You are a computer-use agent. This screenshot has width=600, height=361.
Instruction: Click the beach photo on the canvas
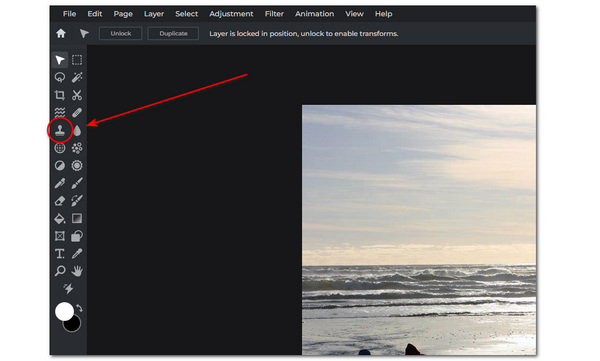tap(419, 230)
